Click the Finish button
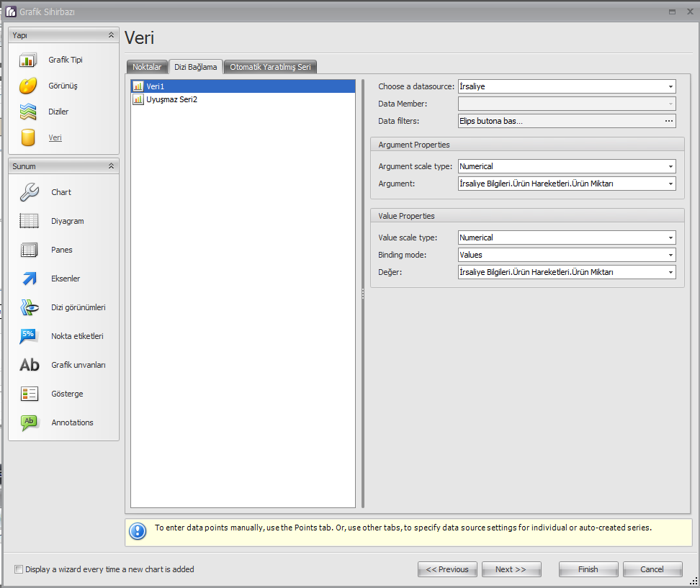Screen dimensions: 700x588 tap(588, 569)
